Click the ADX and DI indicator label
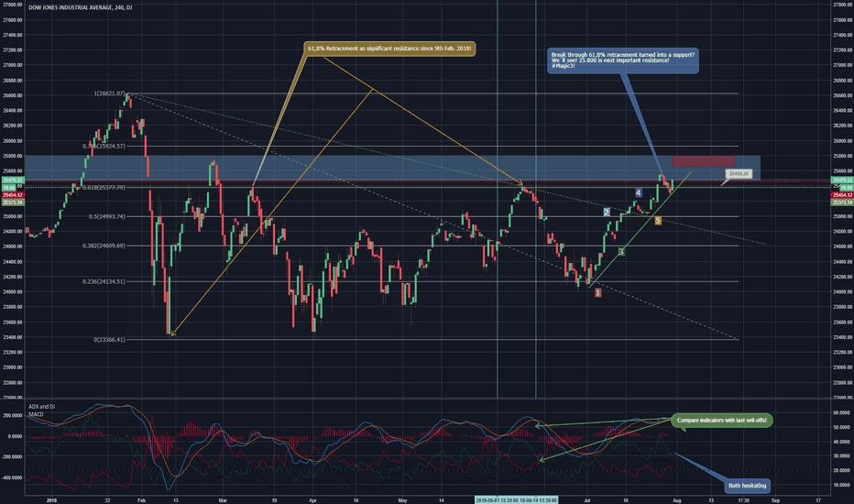The width and height of the screenshot is (854, 504). coord(41,407)
